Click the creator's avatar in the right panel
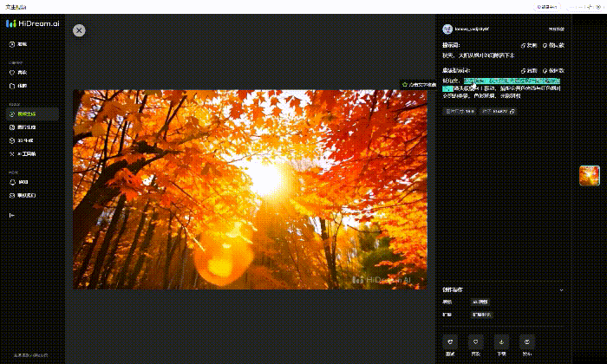 (447, 29)
